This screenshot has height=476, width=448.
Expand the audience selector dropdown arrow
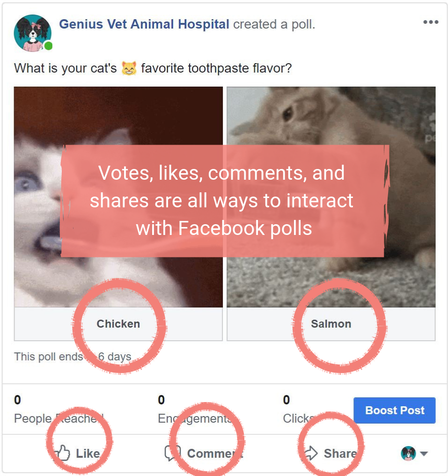point(423,454)
